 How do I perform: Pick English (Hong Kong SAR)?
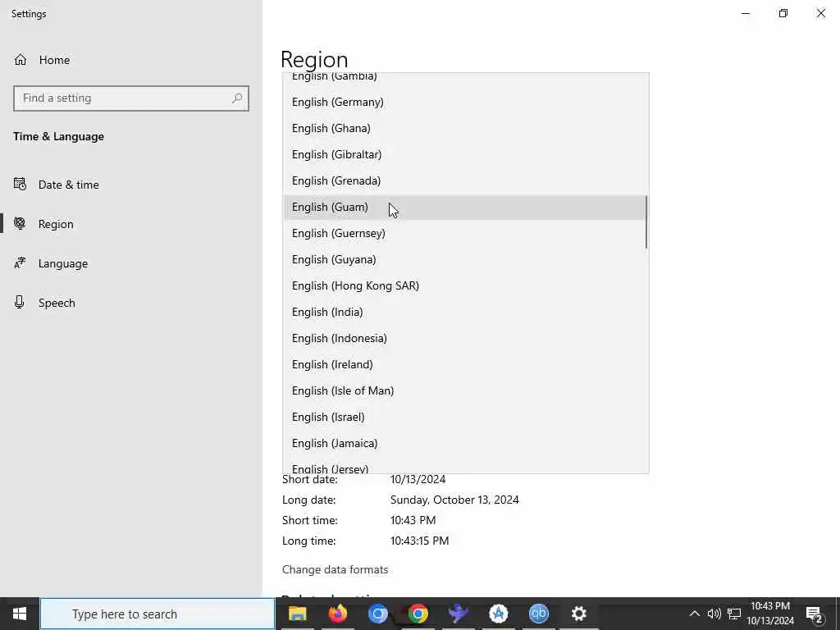pos(465,285)
